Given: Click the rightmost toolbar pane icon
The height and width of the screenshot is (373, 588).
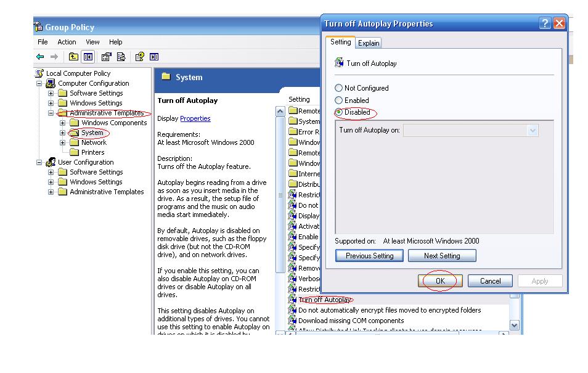Looking at the screenshot, I should (x=153, y=57).
